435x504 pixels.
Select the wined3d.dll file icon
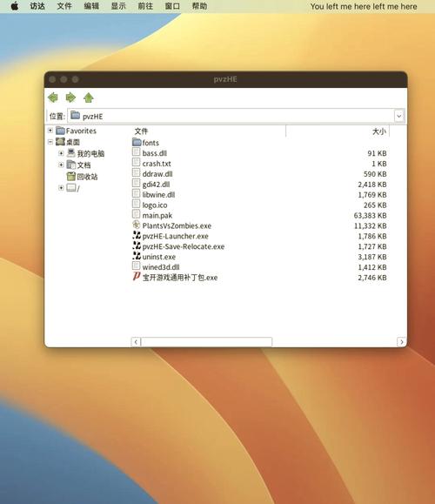pos(137,266)
